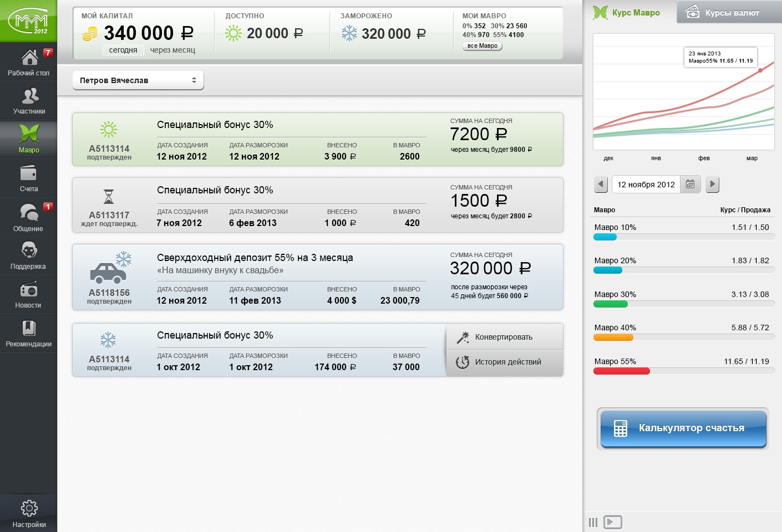Click the three-bar icon at bottom right panel
782x532 pixels.
593,522
